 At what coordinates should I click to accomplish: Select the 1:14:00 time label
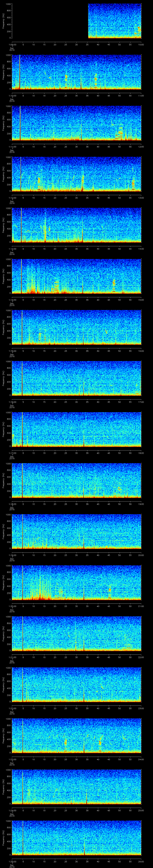[x=12, y=300]
